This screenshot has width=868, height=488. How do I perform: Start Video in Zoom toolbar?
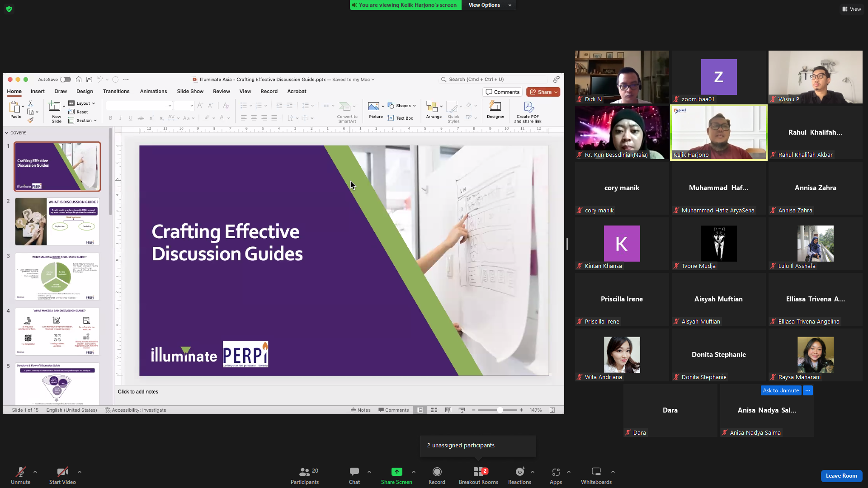coord(62,475)
